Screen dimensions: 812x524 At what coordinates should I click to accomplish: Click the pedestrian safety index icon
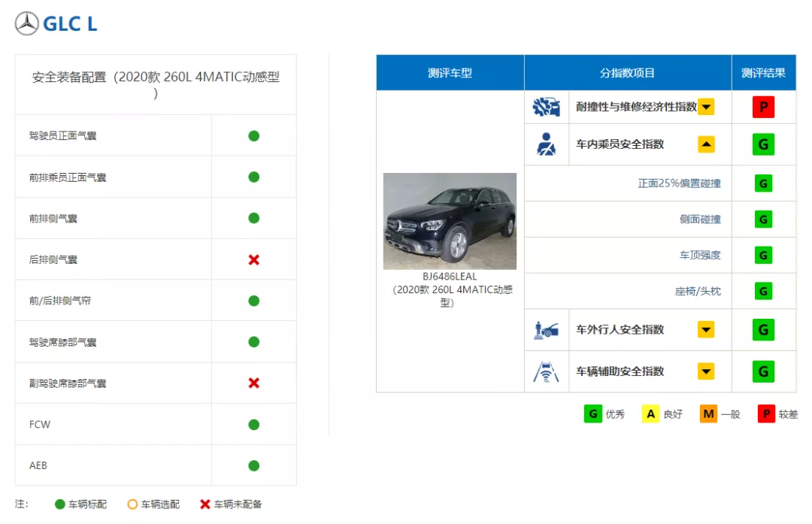click(545, 329)
